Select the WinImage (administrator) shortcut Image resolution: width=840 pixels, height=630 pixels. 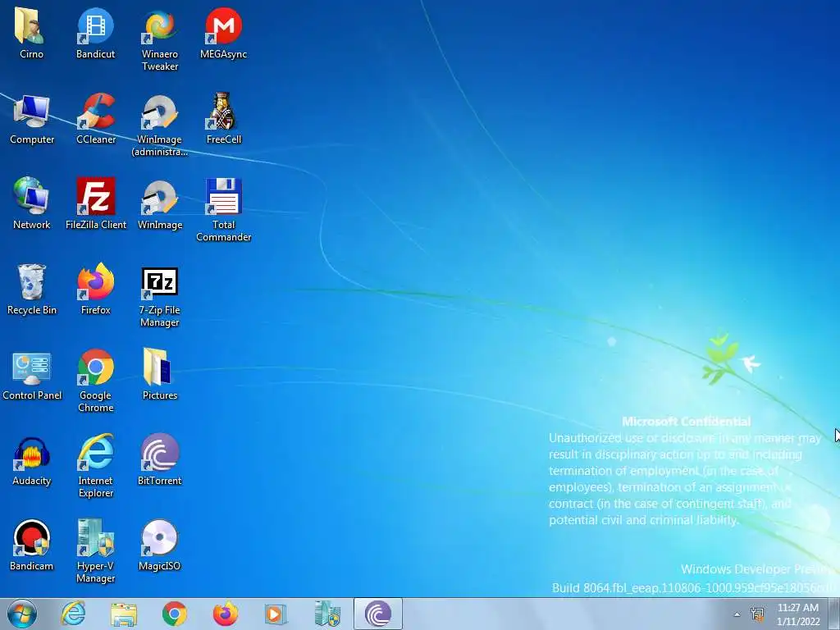coord(160,125)
